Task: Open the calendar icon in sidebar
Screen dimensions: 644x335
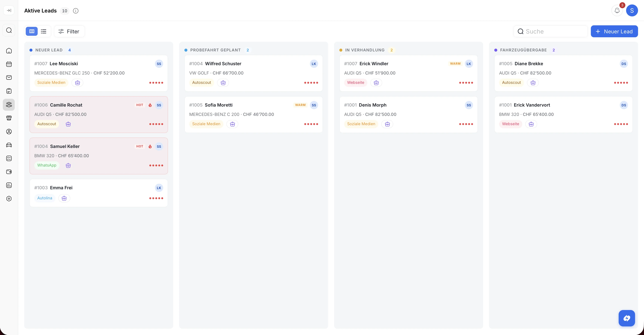Action: 9,64
